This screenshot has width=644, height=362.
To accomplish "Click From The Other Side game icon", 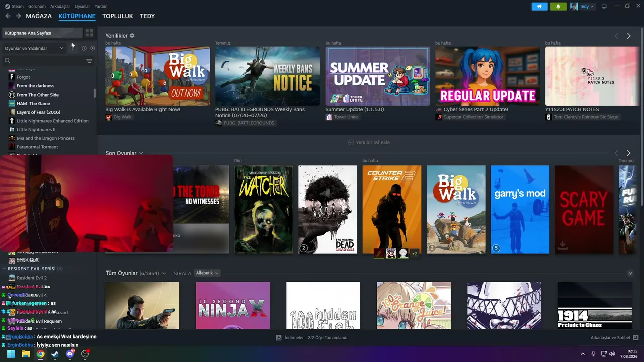I will click(12, 95).
